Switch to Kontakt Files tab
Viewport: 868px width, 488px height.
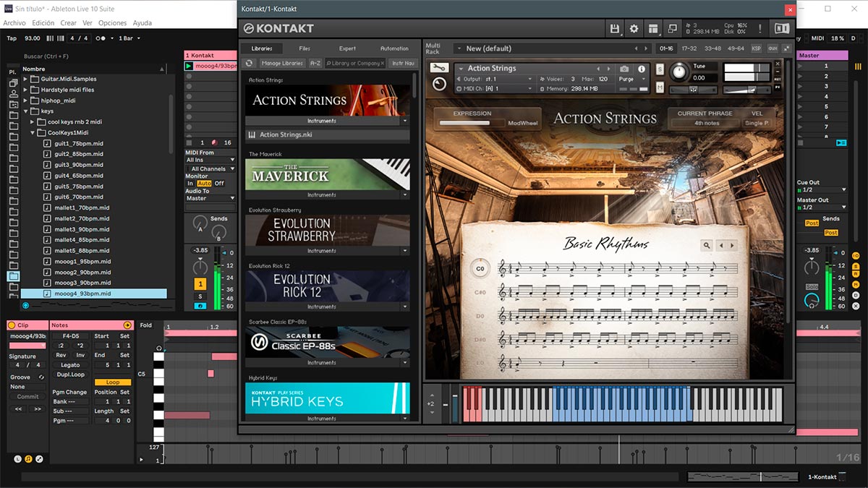pos(305,48)
